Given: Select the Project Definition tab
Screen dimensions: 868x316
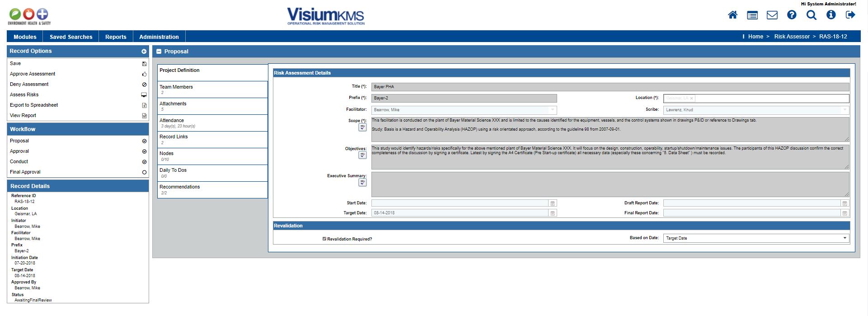Looking at the screenshot, I should [x=212, y=73].
